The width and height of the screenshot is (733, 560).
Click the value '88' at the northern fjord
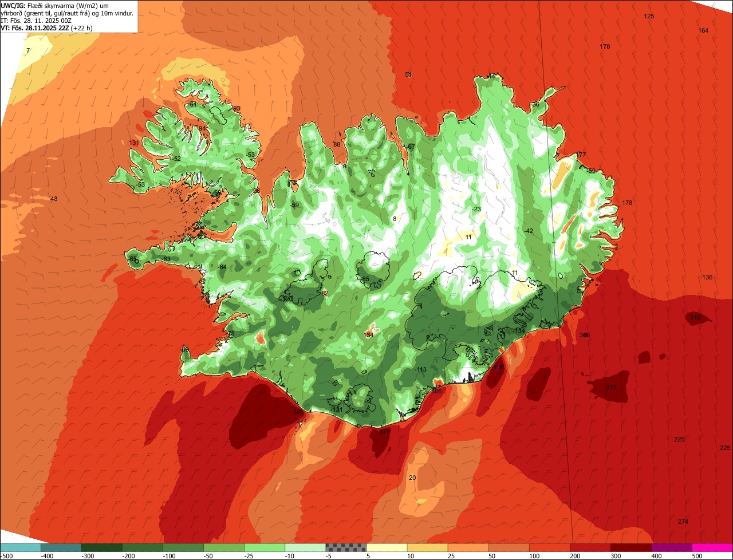coord(337,144)
